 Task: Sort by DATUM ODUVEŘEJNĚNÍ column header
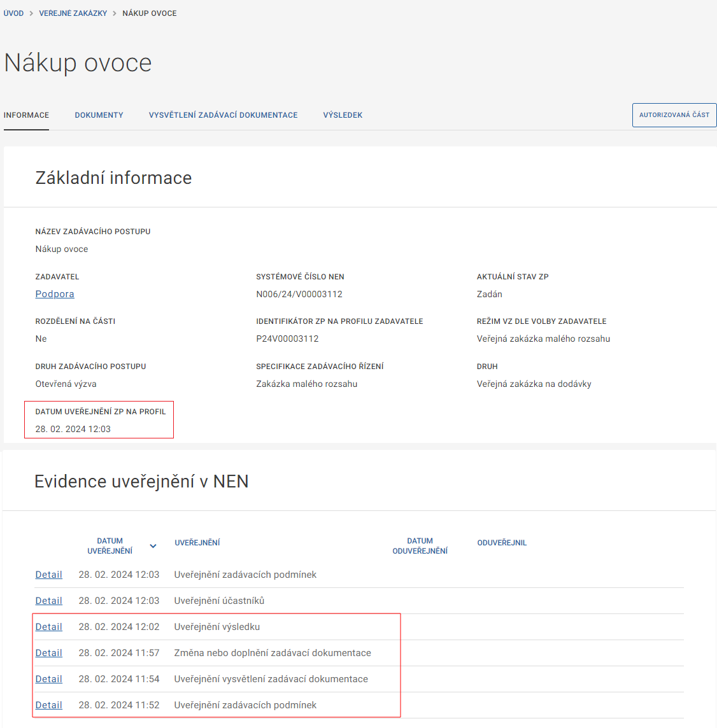pyautogui.click(x=420, y=546)
